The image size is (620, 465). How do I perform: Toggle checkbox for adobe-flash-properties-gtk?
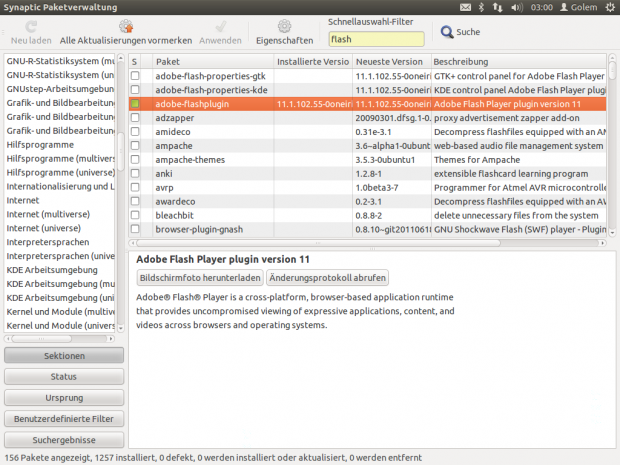[135, 76]
